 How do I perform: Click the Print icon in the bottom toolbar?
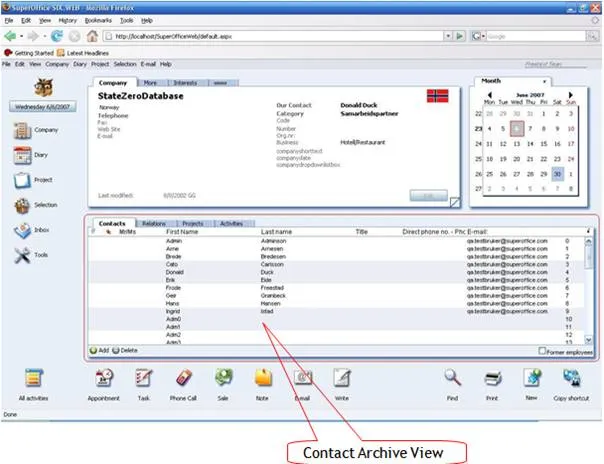(x=492, y=378)
